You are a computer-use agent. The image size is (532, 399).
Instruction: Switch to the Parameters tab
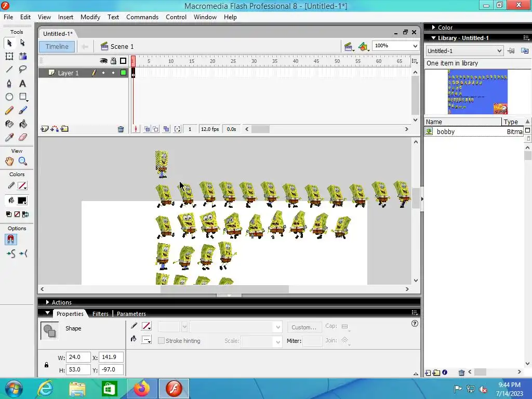coord(131,314)
